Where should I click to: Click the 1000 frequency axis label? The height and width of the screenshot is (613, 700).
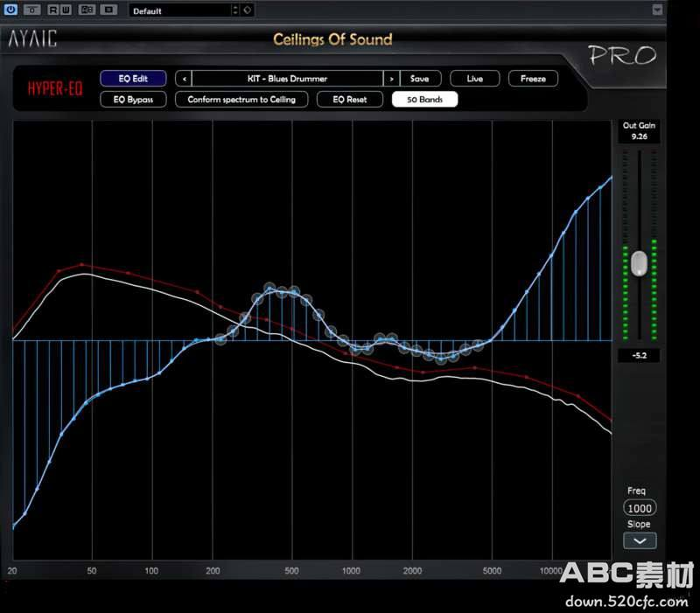[x=351, y=571]
